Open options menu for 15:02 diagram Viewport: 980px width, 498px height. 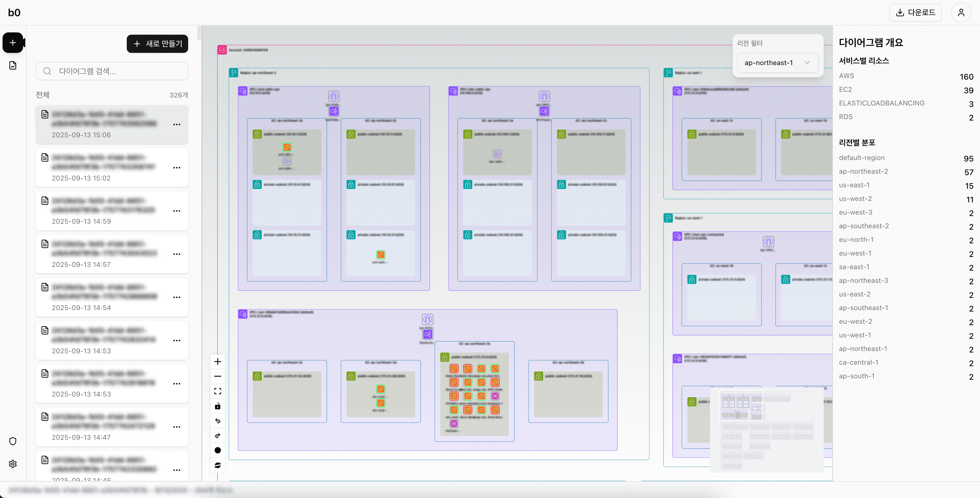(177, 168)
